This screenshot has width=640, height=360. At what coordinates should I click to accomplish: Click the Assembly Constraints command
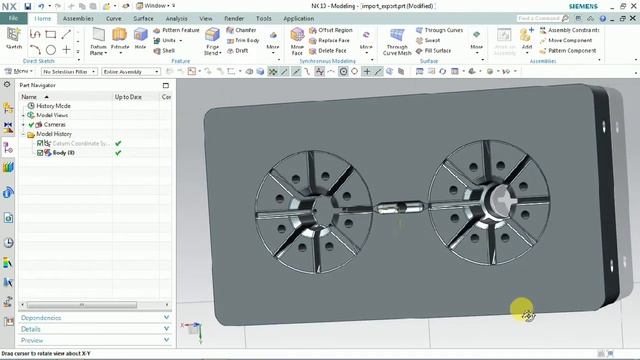click(569, 30)
